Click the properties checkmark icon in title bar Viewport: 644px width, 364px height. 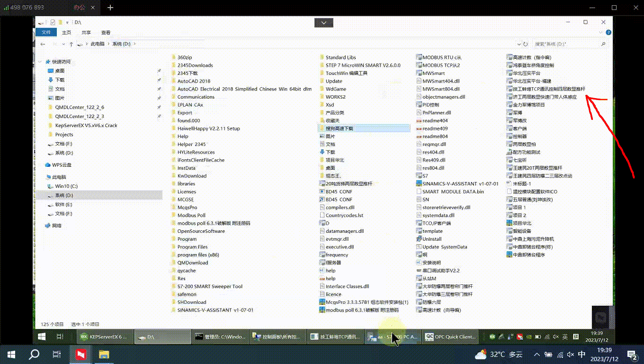click(x=53, y=22)
